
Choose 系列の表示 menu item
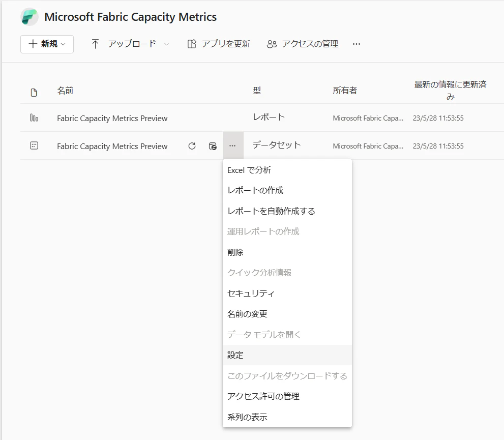287,417
